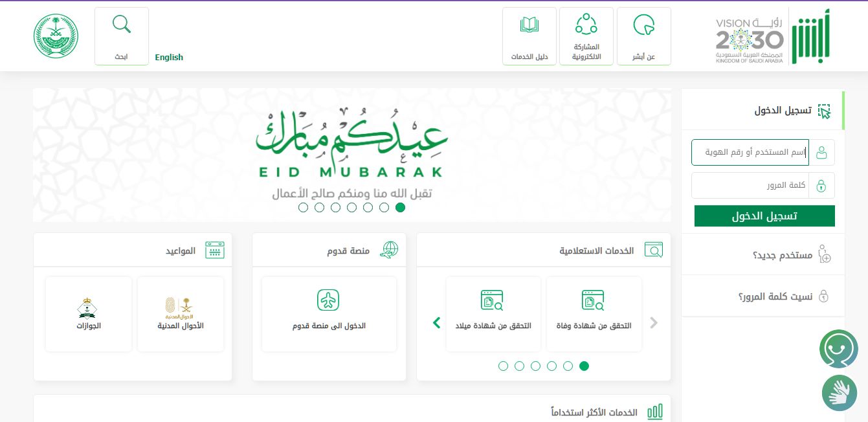Select التحقق من شهادة وفاة death certificate verification
The width and height of the screenshot is (868, 422).
point(594,314)
